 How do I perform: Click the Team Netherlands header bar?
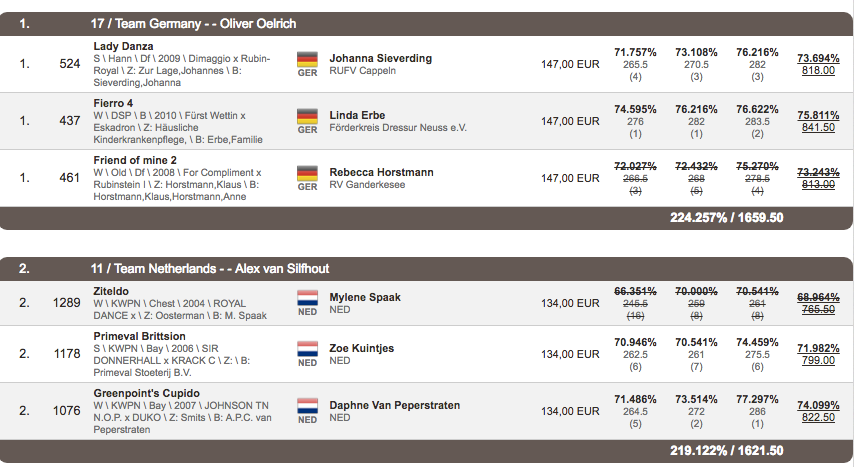coord(426,269)
